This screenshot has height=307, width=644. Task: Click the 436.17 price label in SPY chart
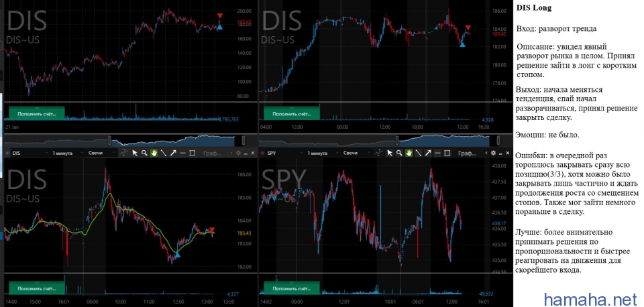498,223
